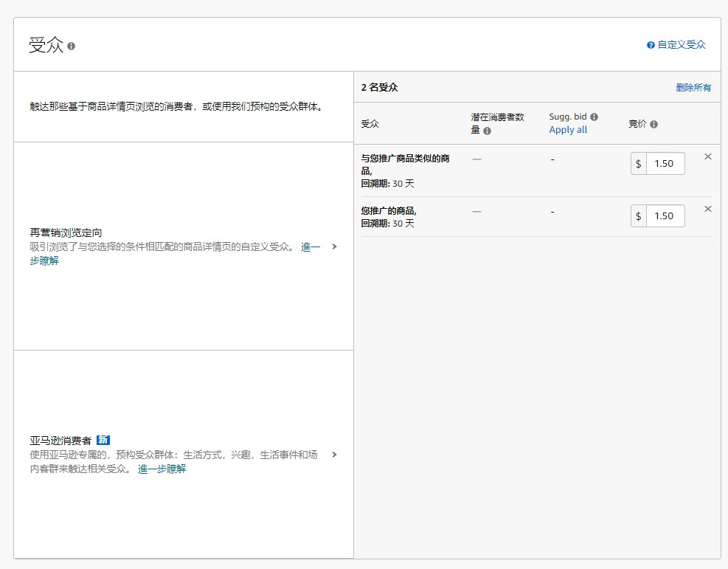Click 進一步瞭解 in 再营销浏览定向 description

311,246
